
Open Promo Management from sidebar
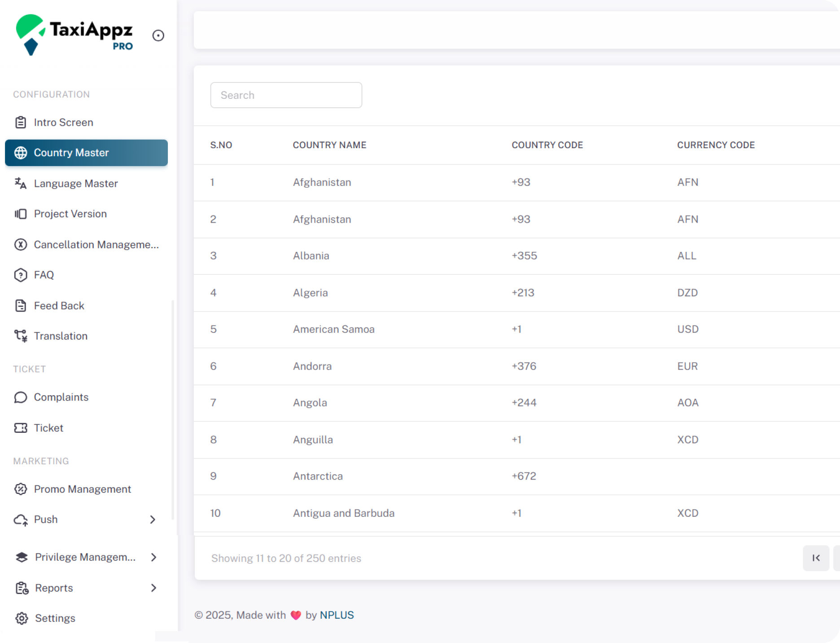tap(82, 489)
